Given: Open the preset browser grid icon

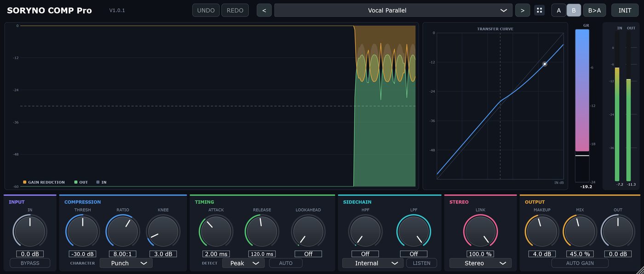Looking at the screenshot, I should [540, 10].
